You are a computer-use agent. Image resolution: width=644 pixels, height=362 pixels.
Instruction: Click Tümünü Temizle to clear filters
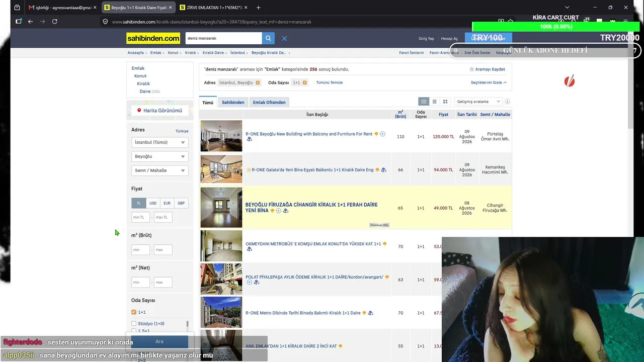tap(330, 82)
